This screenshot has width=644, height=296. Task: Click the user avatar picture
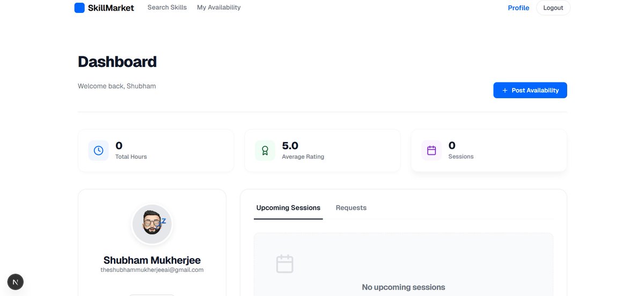tap(152, 224)
